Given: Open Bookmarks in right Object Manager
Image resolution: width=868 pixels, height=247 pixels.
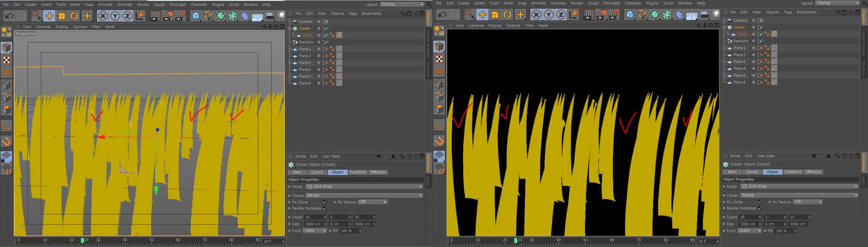Looking at the screenshot, I should coord(806,12).
